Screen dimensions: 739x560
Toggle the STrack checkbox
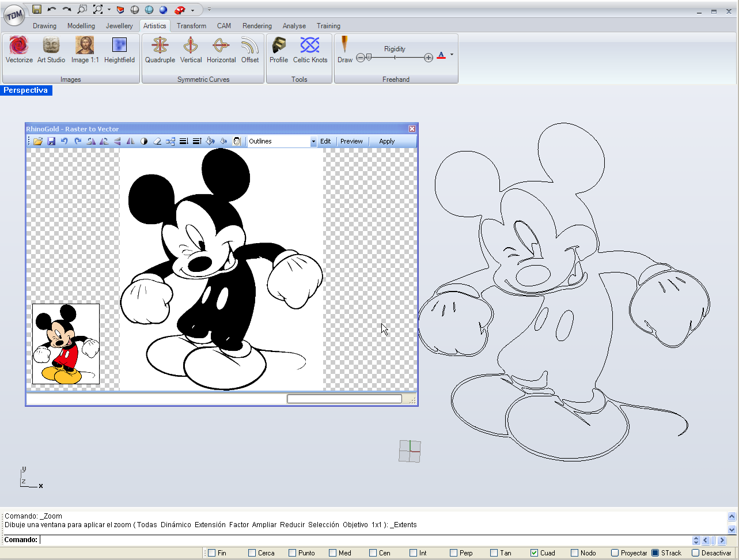coord(655,553)
